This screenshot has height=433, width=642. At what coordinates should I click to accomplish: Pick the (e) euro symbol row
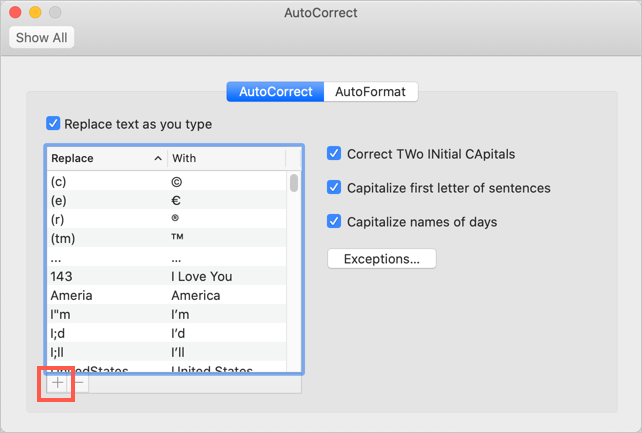pos(165,201)
